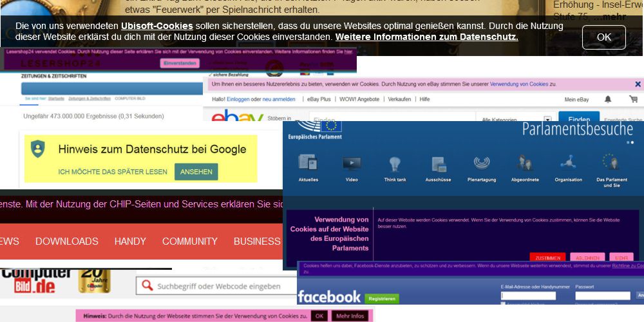Click the Parlamentsbesuche heading
This screenshot has height=322, width=644.
click(x=578, y=129)
